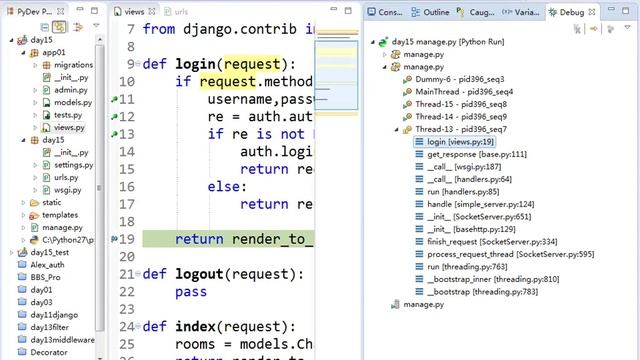The width and height of the screenshot is (640, 360).
Task: Expand the static folder
Action: [x=24, y=202]
